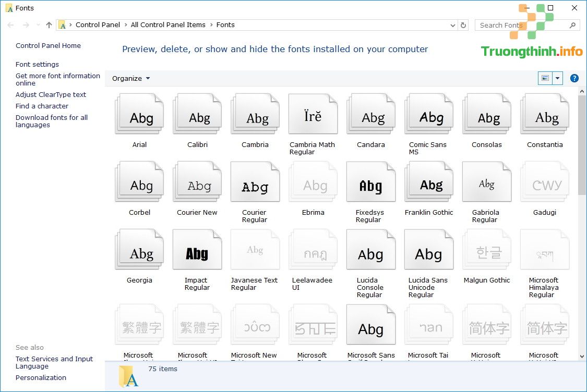Open the address bar history dropdown
This screenshot has height=392, width=587.
click(x=452, y=25)
